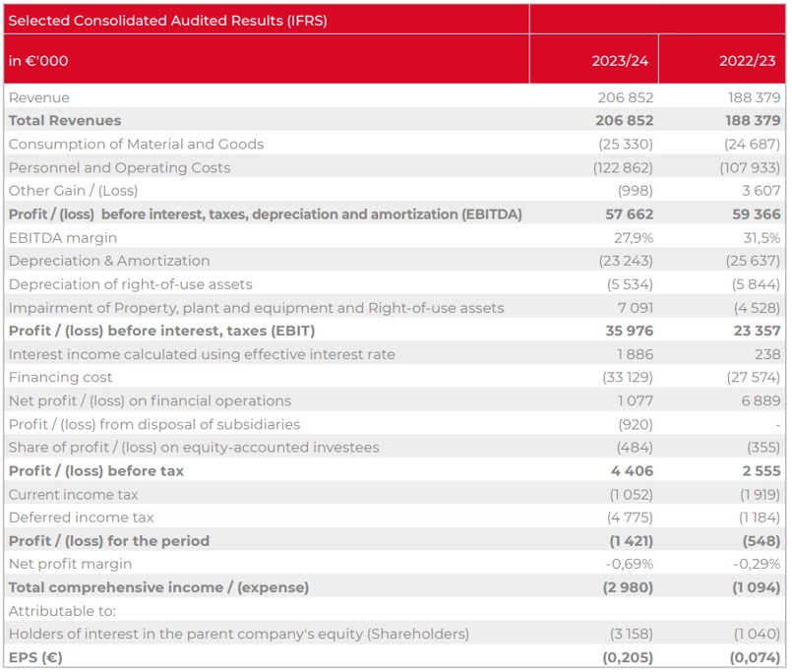Click 'Depreciation & Amortization' label

109,261
